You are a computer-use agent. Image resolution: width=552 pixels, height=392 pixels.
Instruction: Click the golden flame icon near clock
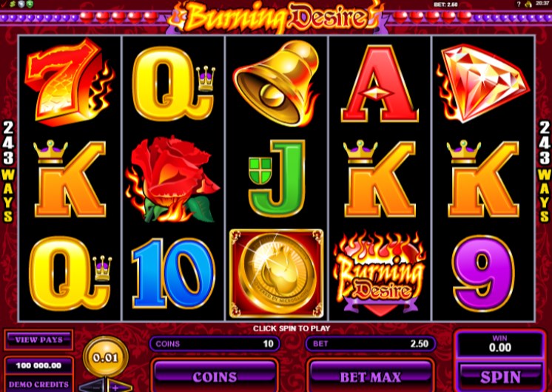(528, 4)
